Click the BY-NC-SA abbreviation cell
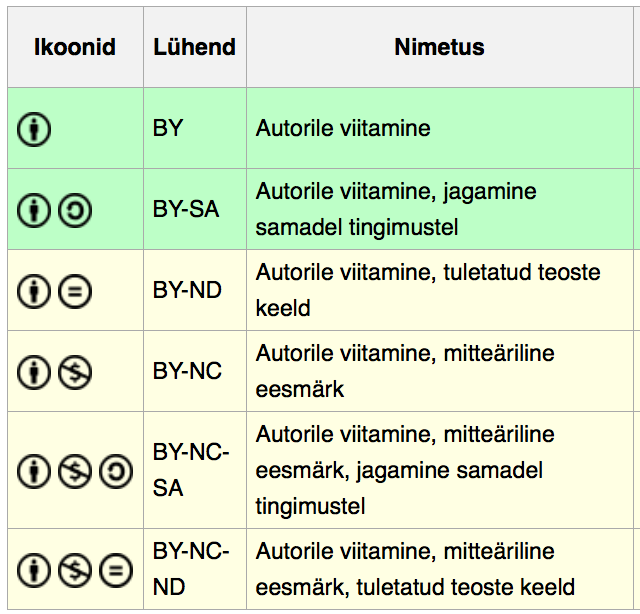The width and height of the screenshot is (640, 614). pos(195,470)
